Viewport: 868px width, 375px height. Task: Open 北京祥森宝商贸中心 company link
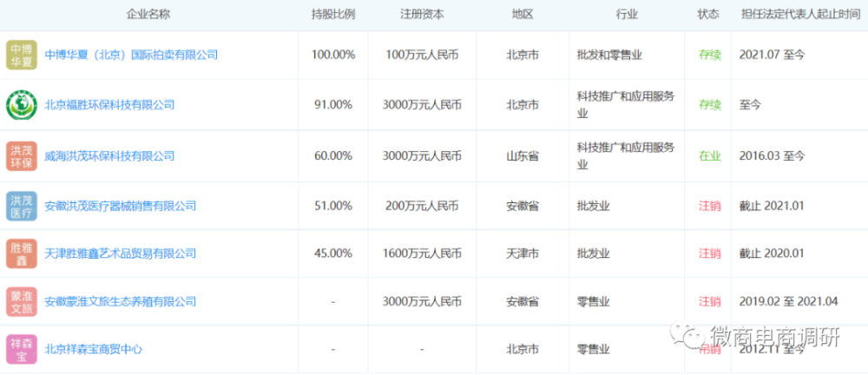[94, 350]
